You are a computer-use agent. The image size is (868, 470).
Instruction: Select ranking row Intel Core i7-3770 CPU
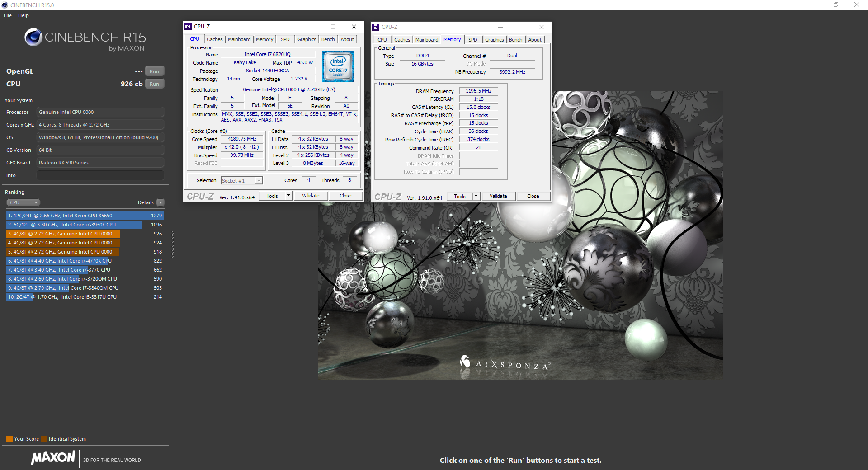[85, 270]
